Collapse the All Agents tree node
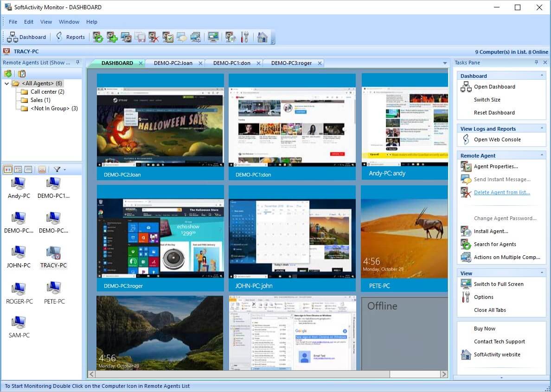 pyautogui.click(x=6, y=84)
